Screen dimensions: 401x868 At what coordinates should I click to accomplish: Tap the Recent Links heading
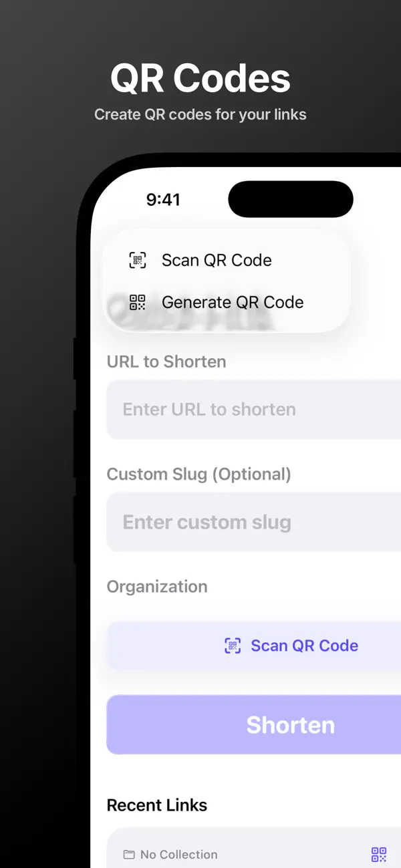(x=157, y=805)
